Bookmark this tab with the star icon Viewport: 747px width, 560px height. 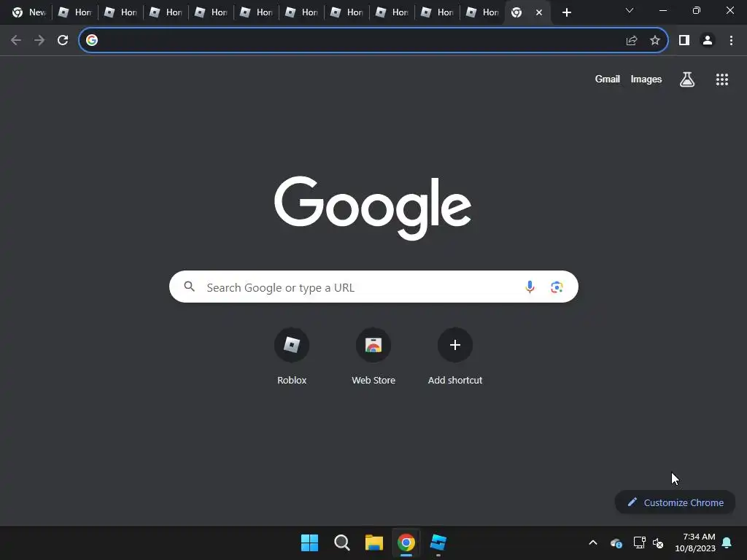[x=655, y=41]
